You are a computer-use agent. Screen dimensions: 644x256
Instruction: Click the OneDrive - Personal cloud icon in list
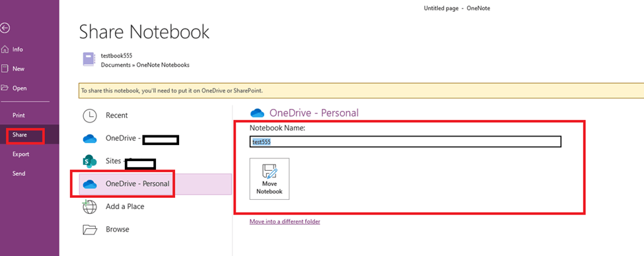tap(90, 185)
